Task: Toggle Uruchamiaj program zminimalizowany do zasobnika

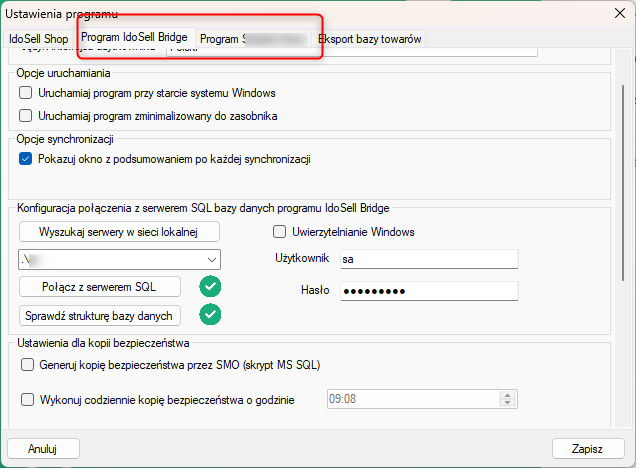Action: (26, 116)
